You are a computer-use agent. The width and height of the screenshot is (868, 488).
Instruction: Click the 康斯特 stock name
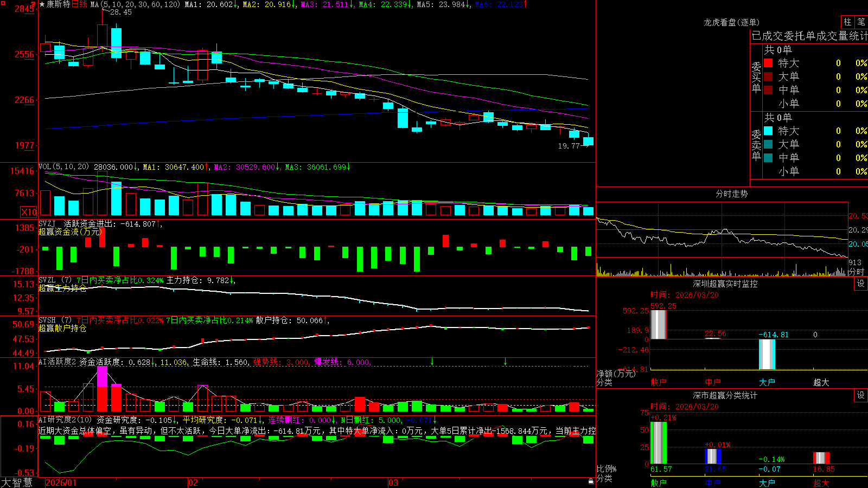(x=58, y=4)
